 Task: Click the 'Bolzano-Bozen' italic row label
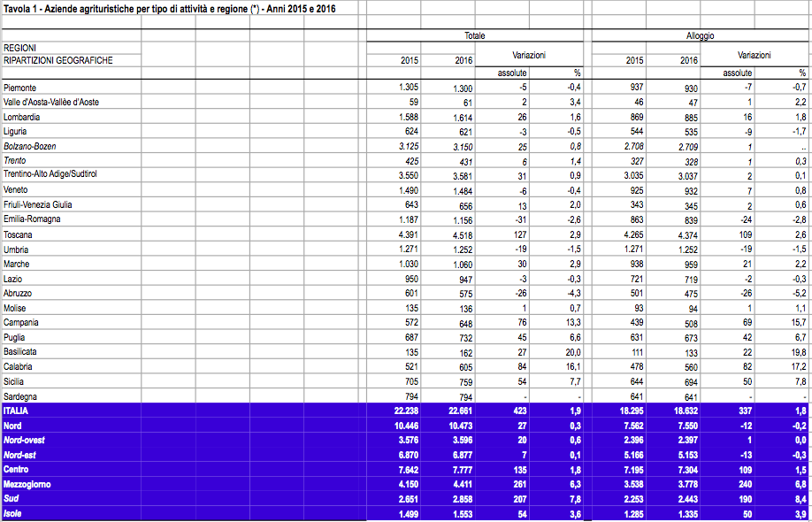(29, 146)
